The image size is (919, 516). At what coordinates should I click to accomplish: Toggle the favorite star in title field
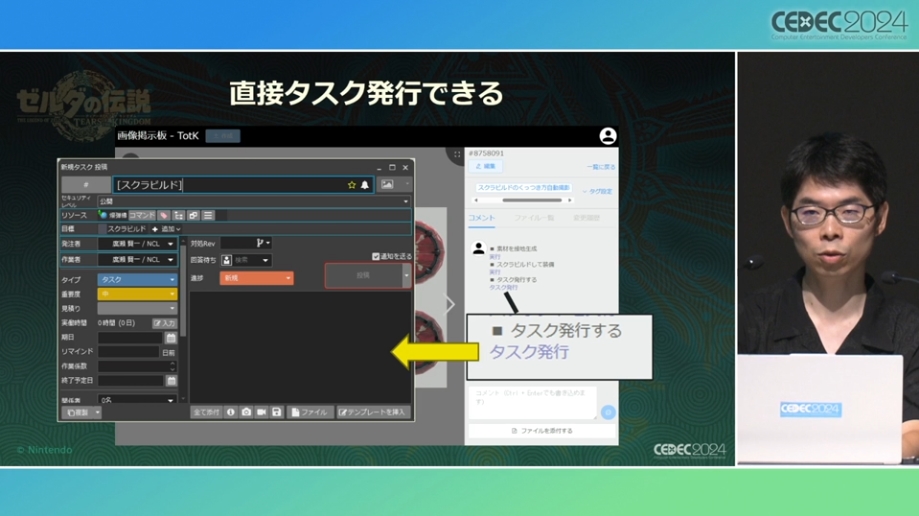[x=352, y=185]
